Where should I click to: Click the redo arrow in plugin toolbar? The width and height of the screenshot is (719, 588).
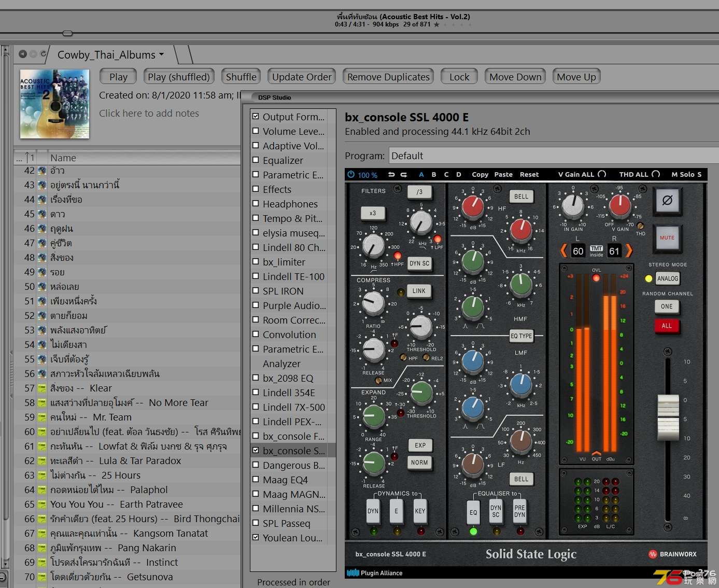tap(404, 174)
